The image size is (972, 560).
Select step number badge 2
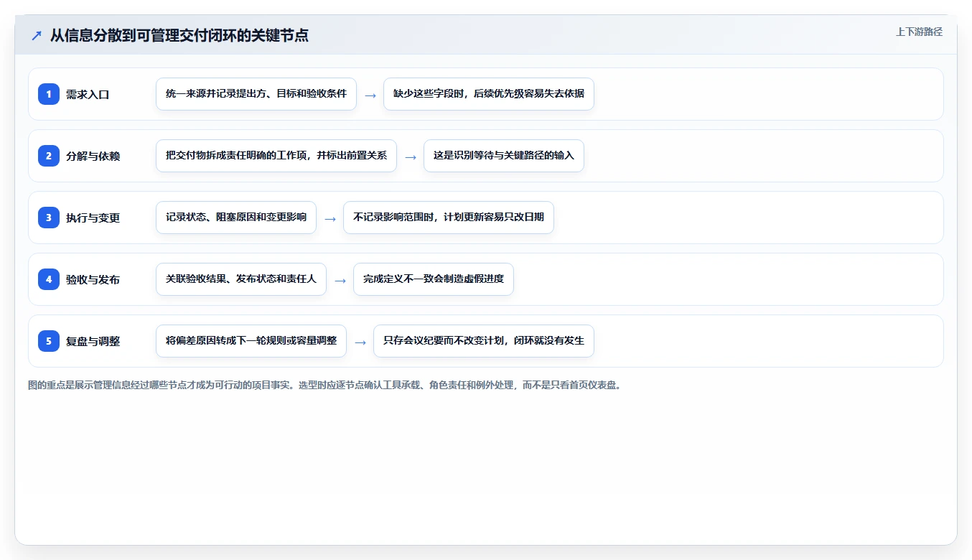49,156
